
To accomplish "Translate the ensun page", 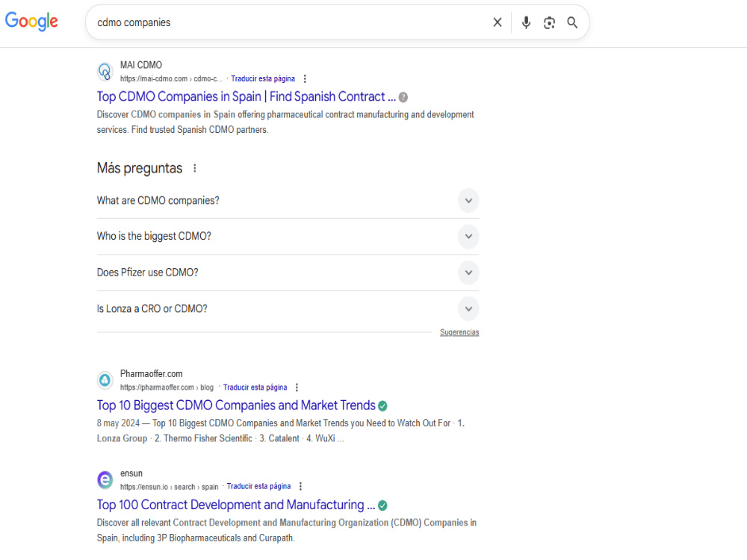I will [x=258, y=486].
